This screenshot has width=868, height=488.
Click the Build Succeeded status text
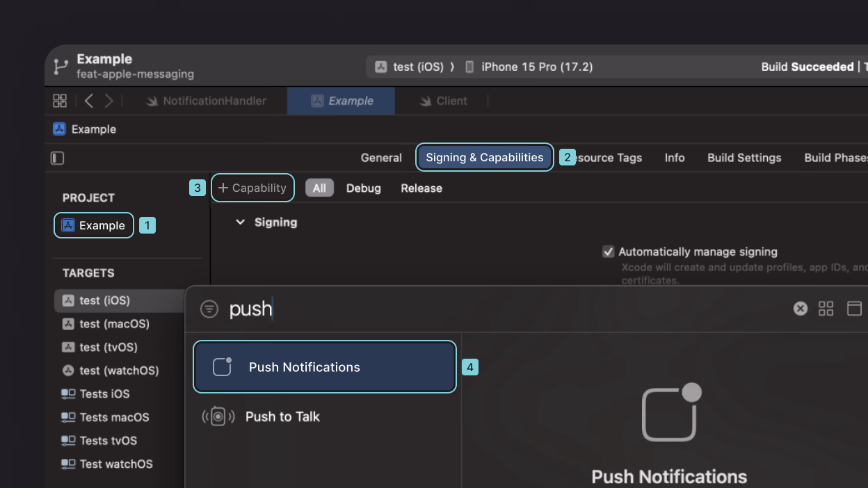(x=807, y=67)
